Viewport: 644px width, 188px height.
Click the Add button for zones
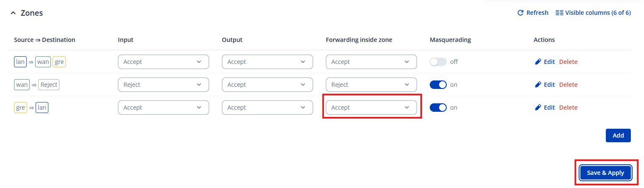point(618,135)
